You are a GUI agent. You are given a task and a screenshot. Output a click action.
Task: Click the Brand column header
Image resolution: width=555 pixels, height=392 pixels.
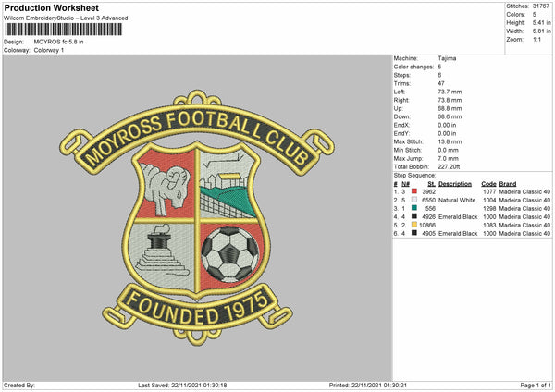(508, 184)
